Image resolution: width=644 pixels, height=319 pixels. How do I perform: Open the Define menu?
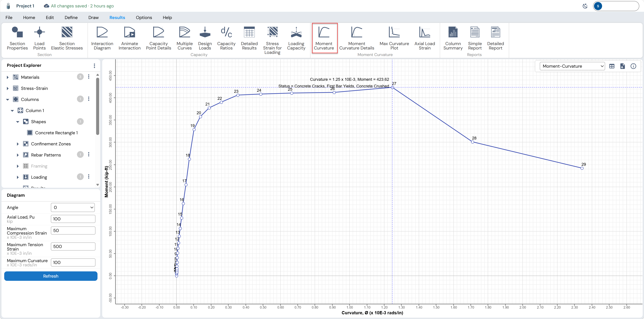click(71, 17)
